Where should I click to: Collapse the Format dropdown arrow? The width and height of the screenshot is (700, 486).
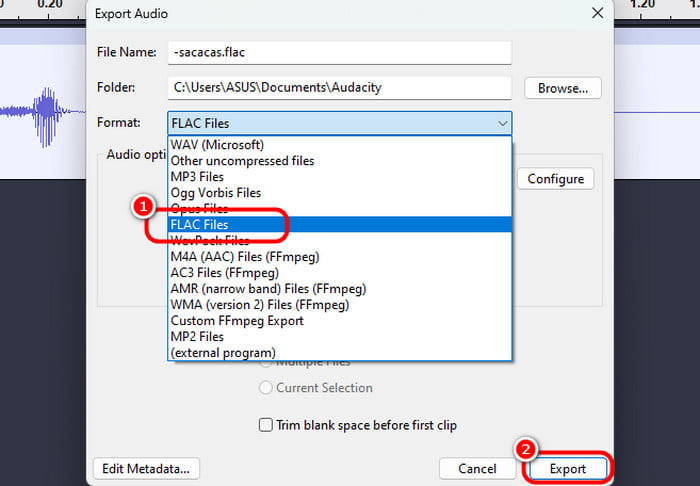503,123
